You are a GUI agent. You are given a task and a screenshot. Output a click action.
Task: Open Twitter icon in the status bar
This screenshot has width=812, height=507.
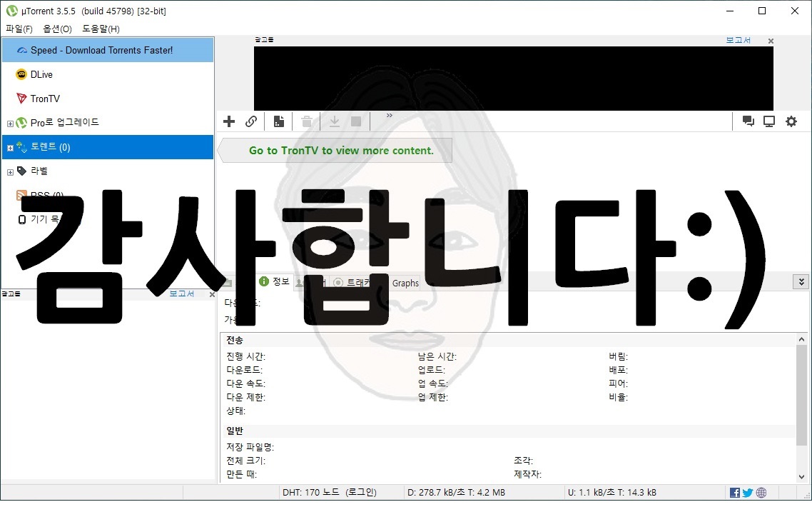click(747, 492)
